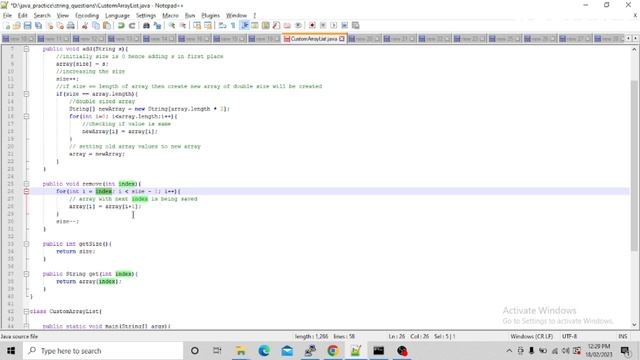The width and height of the screenshot is (640, 360).
Task: Click the Paste toolbar icon
Action: click(x=107, y=25)
